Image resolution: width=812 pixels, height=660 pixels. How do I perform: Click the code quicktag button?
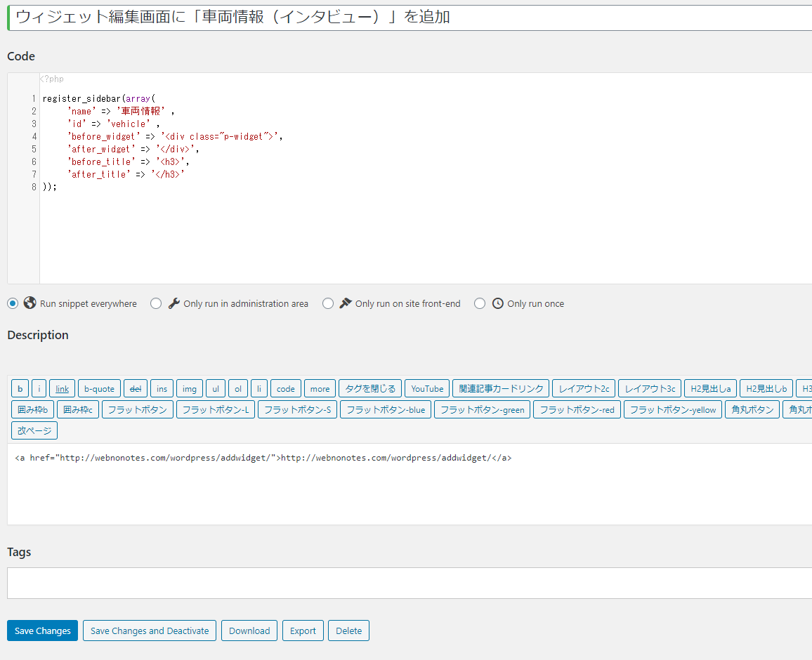(x=286, y=388)
